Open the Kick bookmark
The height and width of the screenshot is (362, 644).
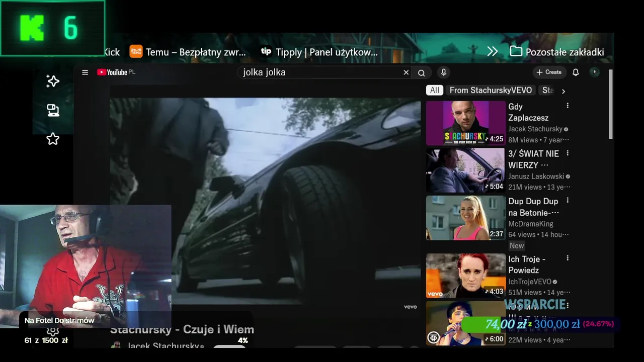[112, 52]
